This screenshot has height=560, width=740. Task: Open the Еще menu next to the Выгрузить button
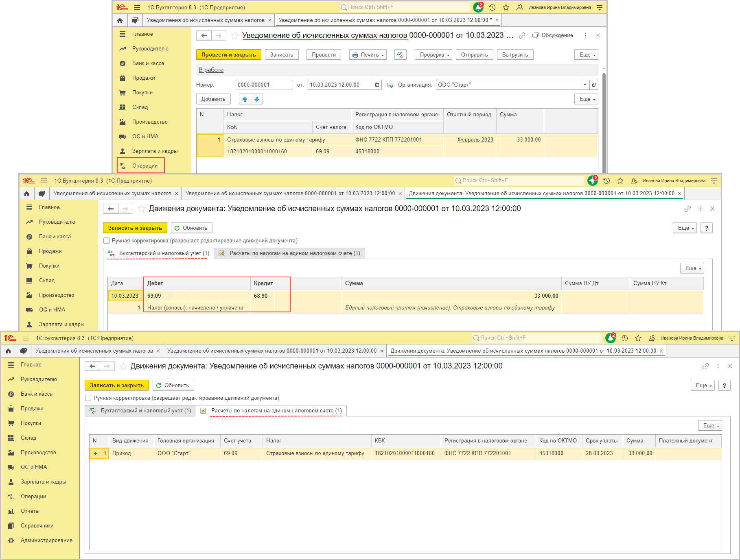click(587, 55)
